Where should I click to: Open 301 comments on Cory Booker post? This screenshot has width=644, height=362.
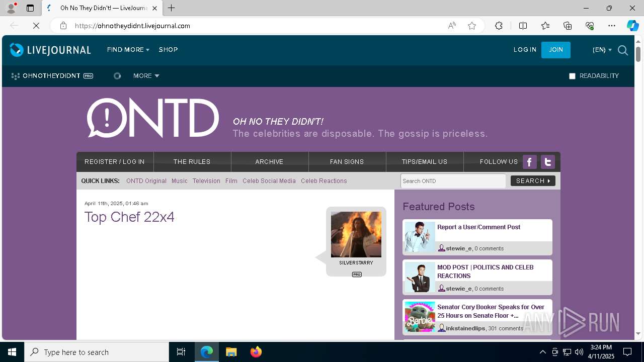506,328
